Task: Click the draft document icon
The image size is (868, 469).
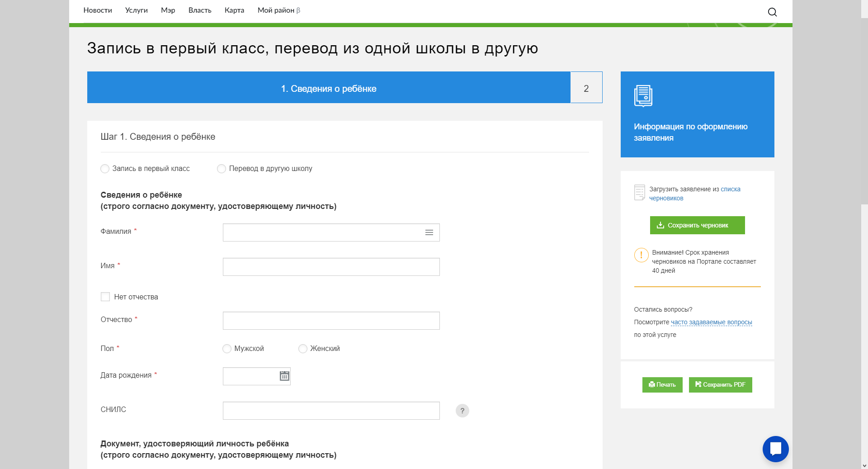Action: (639, 193)
